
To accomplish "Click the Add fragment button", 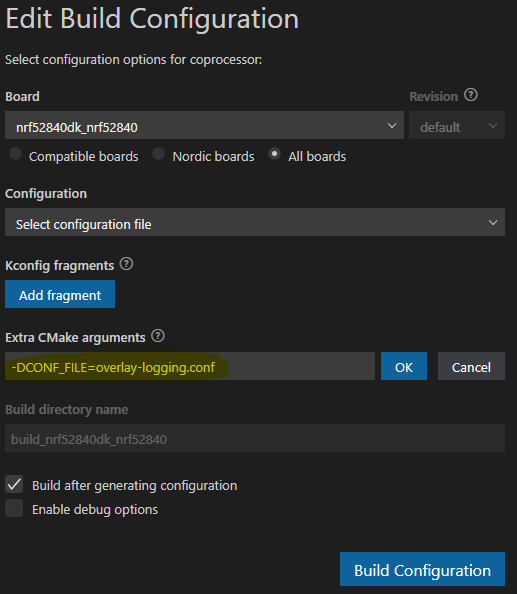I will point(60,294).
